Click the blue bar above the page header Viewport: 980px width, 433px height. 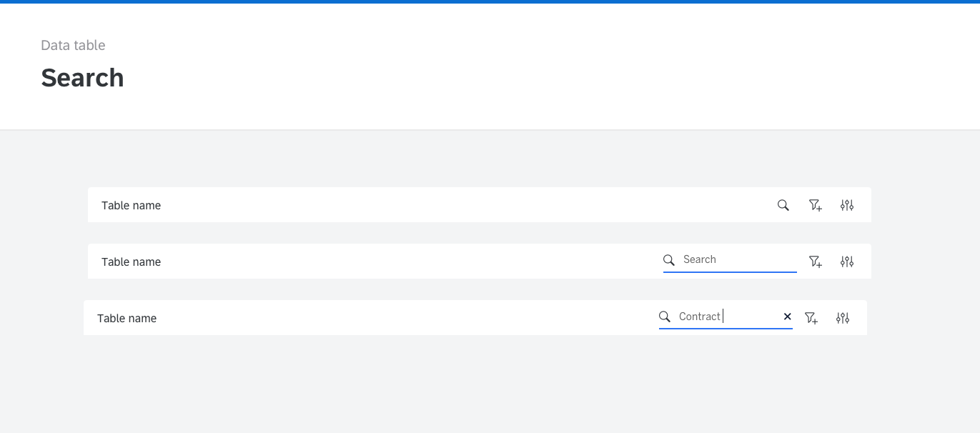[490, 1]
